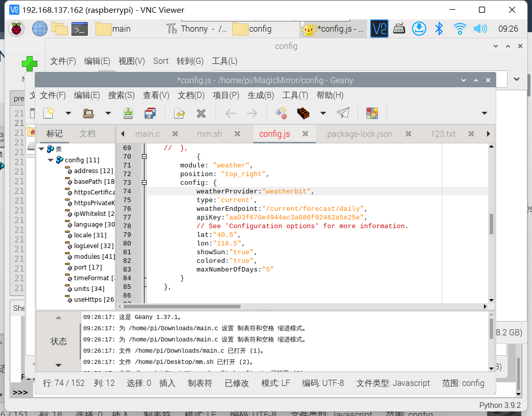Navigate back one location in Geany
The width and height of the screenshot is (532, 416).
point(230,113)
